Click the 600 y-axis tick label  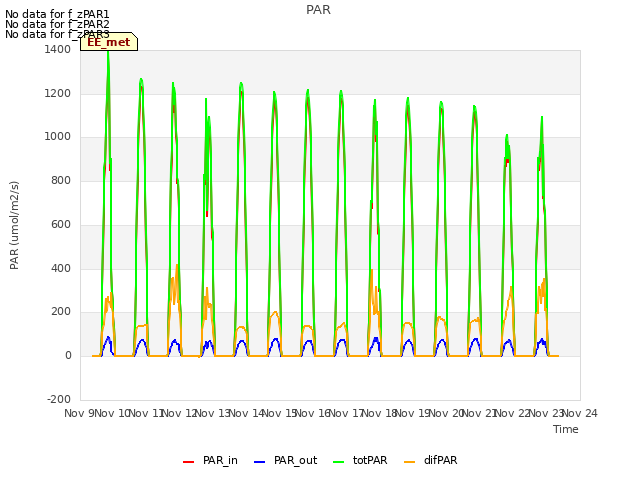[x=61, y=224]
